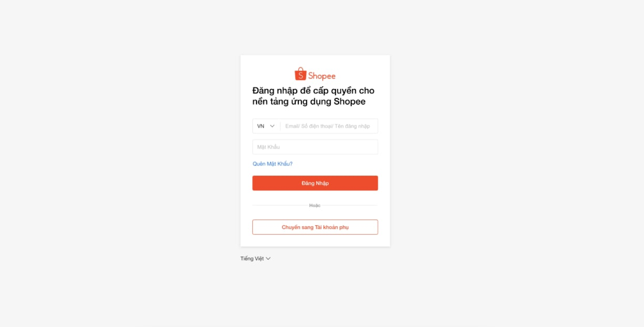The image size is (644, 327).
Task: Click heading line Đăng nhập để cấp quyền cho
Action: (313, 90)
